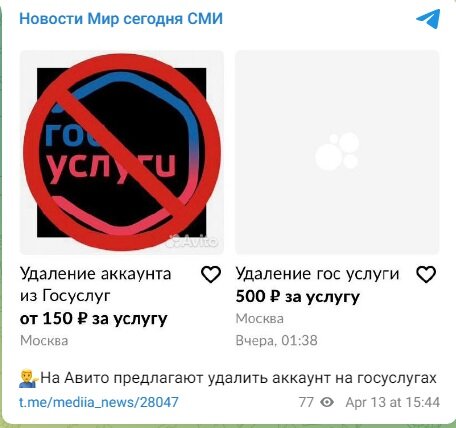The height and width of the screenshot is (428, 456).
Task: Favorite the 'Удаление аккаунта из Госуслуг' listing heart
Action: 211,274
